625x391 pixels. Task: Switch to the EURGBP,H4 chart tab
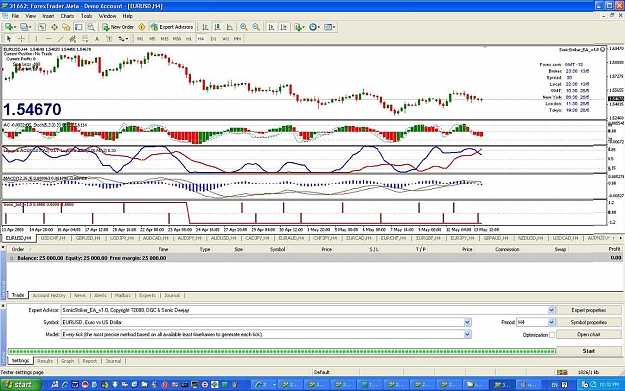(x=428, y=238)
